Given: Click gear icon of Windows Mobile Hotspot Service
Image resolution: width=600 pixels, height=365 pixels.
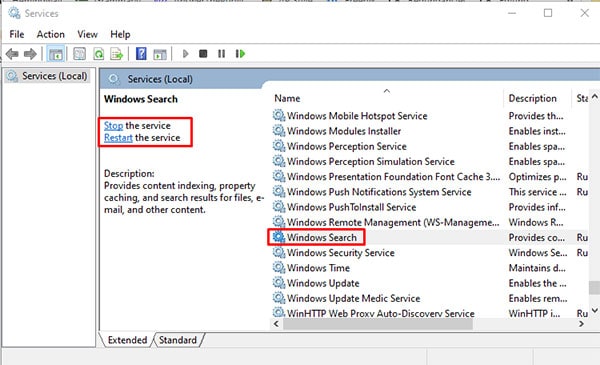Looking at the screenshot, I should [279, 116].
